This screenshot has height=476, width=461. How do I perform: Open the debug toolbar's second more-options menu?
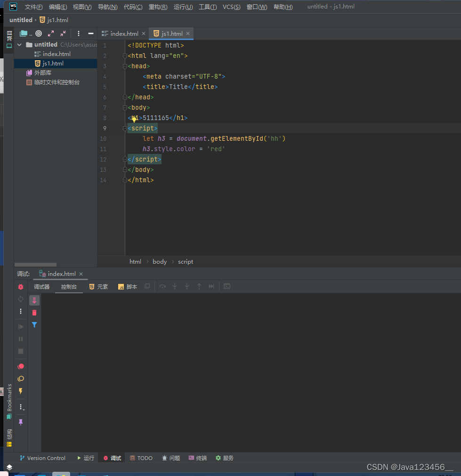(x=21, y=407)
